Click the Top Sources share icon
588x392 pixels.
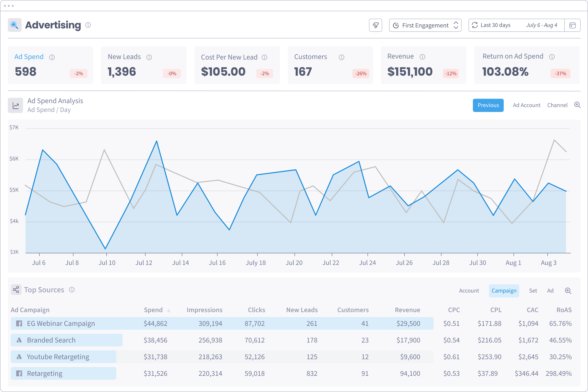pos(16,290)
